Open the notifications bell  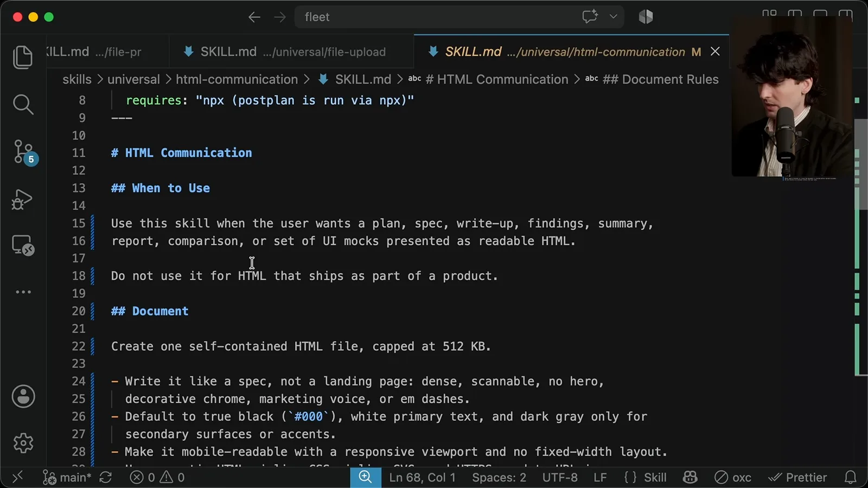click(851, 477)
